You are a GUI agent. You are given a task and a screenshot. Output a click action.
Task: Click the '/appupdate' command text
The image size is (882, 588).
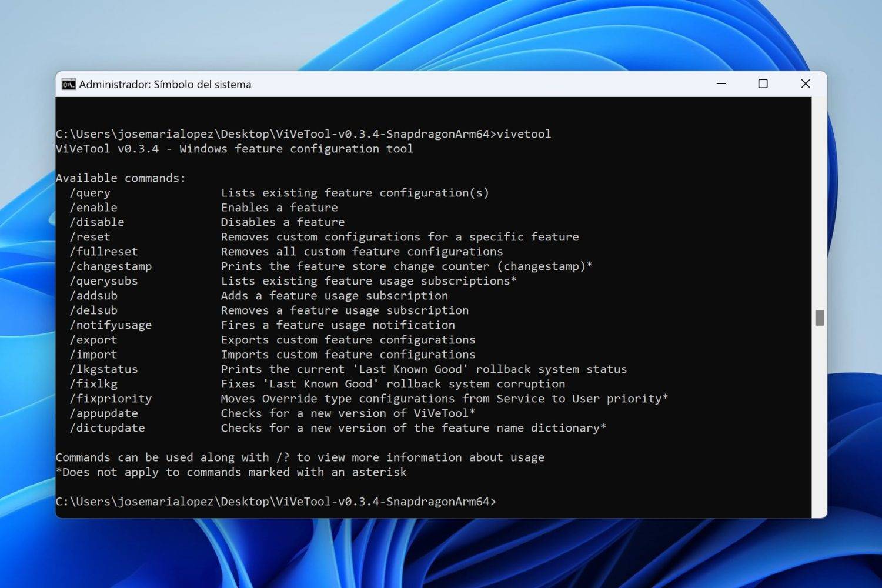(x=104, y=413)
